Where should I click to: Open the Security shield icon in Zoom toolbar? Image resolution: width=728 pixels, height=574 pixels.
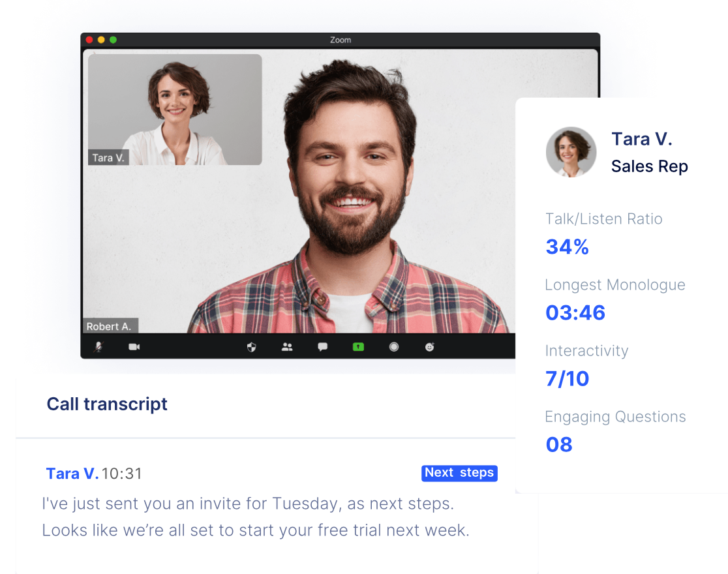pyautogui.click(x=252, y=347)
